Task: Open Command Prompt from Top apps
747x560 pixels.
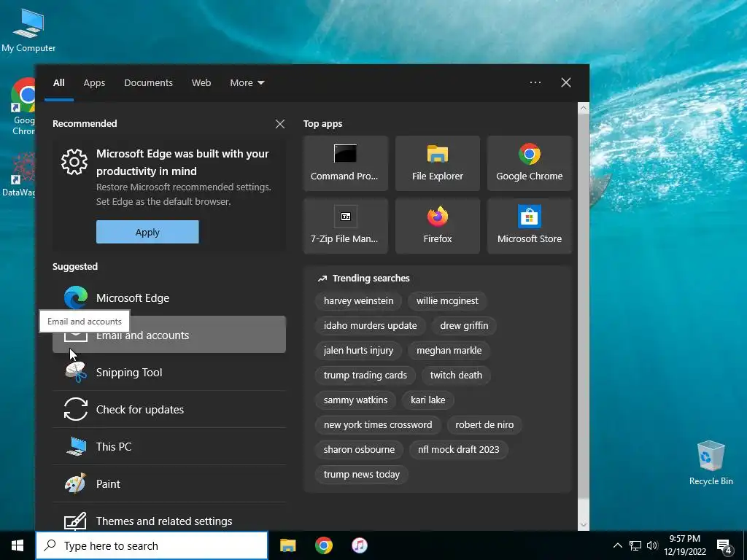Action: [x=345, y=163]
